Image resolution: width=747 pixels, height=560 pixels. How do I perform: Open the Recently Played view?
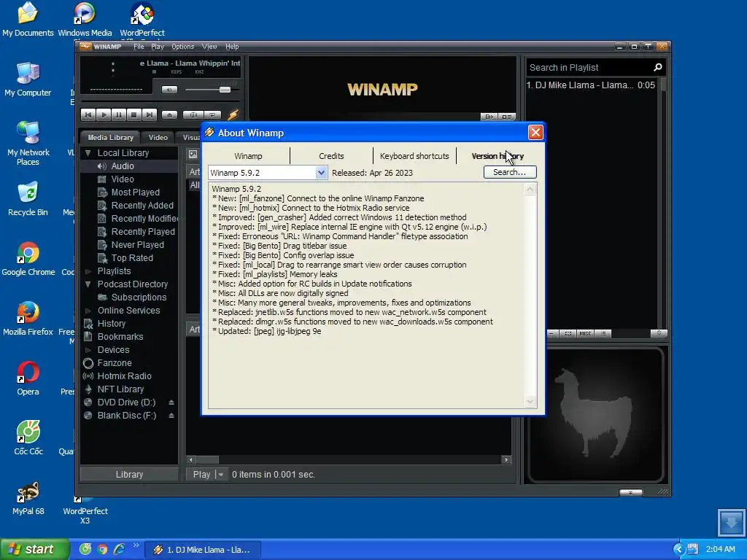click(x=143, y=232)
